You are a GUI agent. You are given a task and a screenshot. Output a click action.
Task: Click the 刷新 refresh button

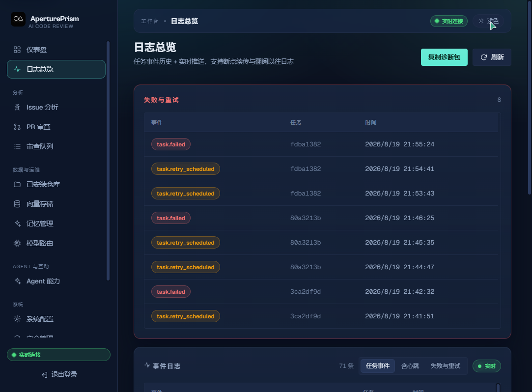pyautogui.click(x=492, y=57)
